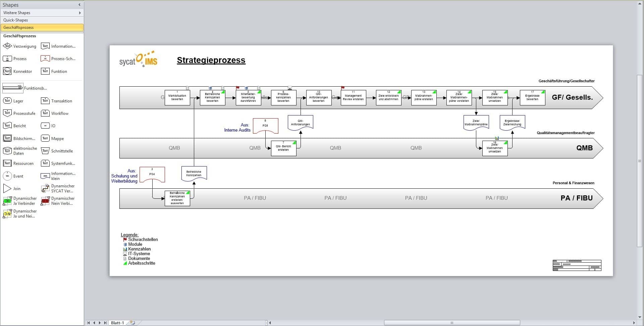
Task: Select the Dynamischer Ja Verbinder shape
Action: tap(7, 201)
